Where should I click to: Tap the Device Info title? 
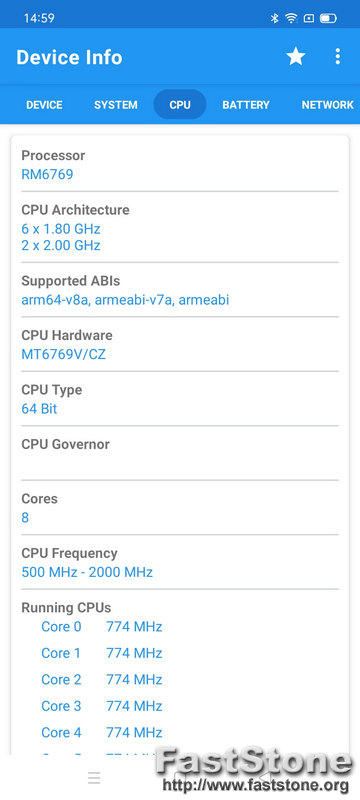[x=69, y=57]
